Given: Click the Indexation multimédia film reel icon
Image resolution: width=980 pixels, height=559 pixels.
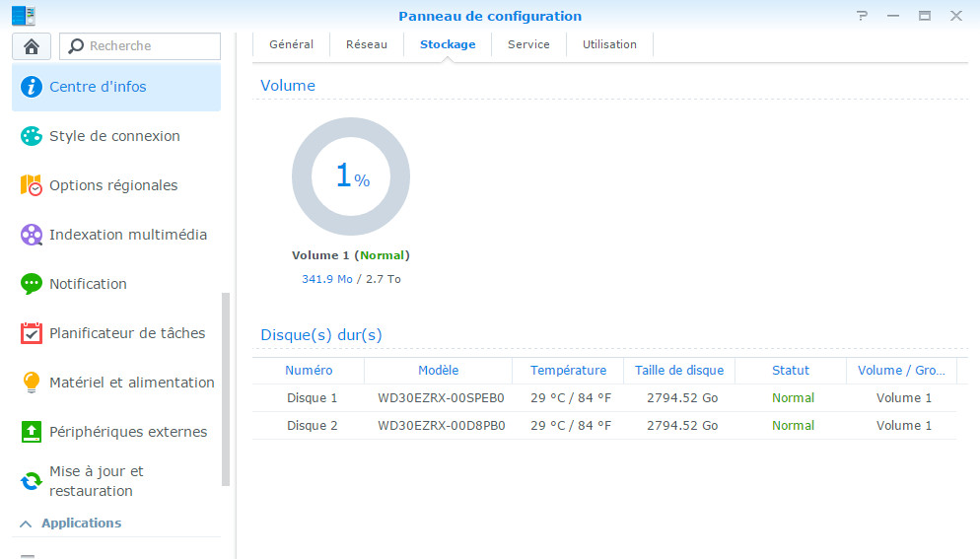Looking at the screenshot, I should [x=32, y=235].
